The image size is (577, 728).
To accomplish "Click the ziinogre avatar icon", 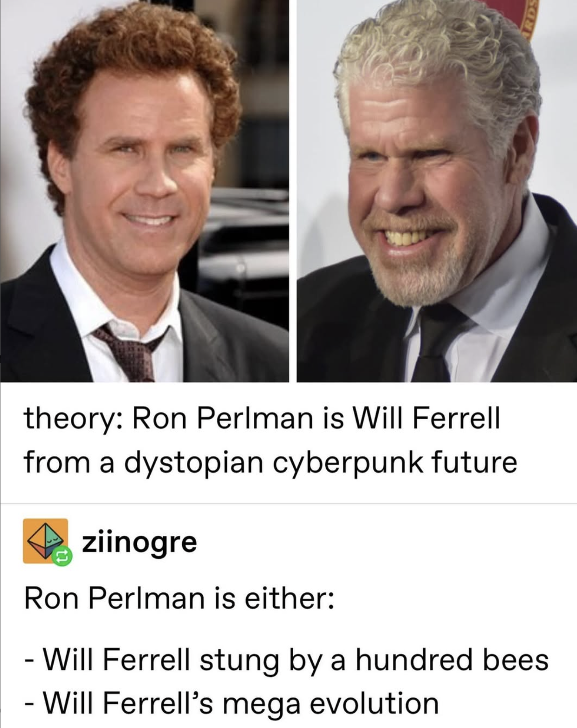I will click(46, 541).
